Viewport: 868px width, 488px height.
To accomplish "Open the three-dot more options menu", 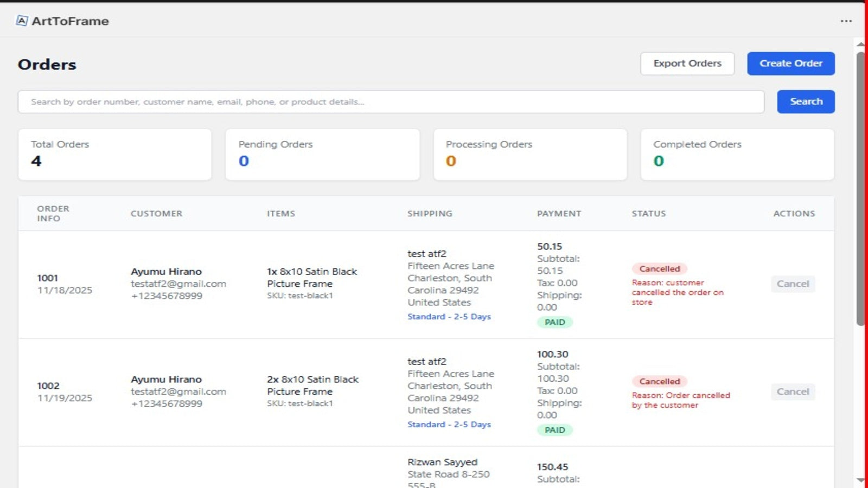I will 846,21.
